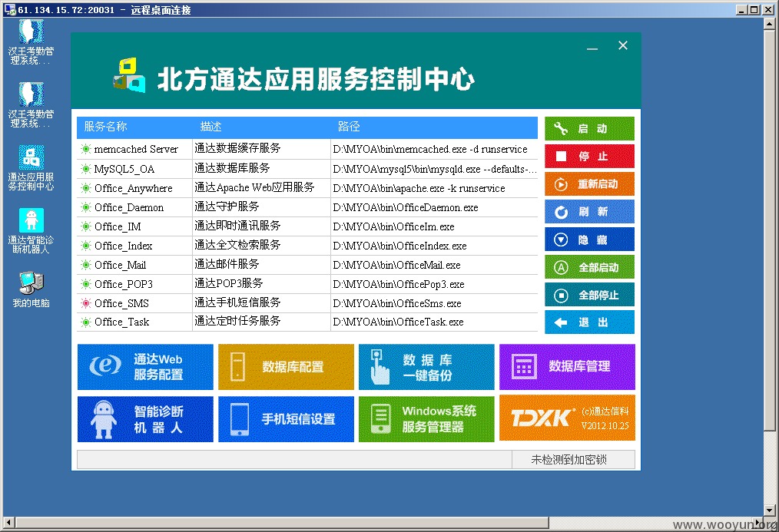Click the 路径 column header
779x532 pixels.
coord(349,127)
